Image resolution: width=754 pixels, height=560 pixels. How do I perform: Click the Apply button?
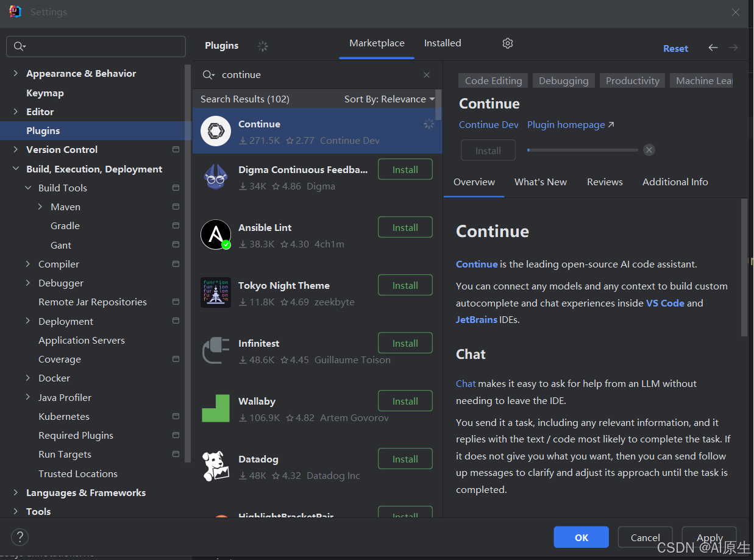[710, 537]
